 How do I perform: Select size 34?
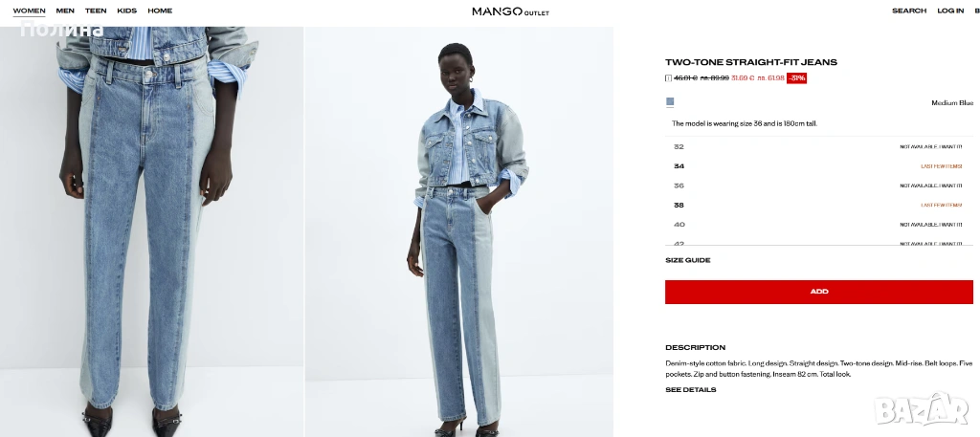point(819,166)
